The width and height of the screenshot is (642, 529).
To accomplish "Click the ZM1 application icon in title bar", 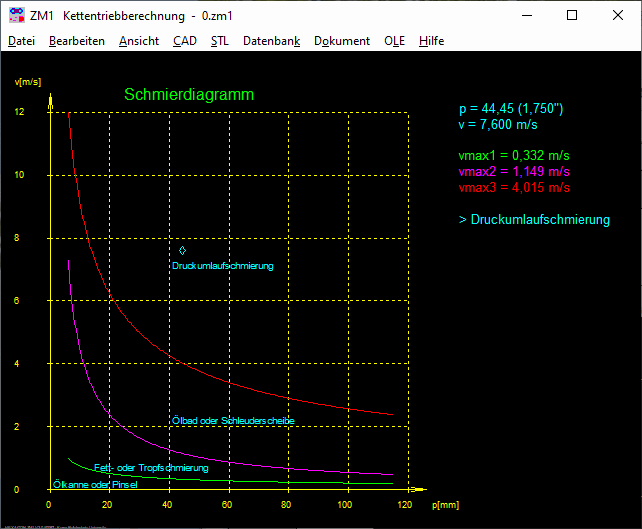I will (17, 15).
